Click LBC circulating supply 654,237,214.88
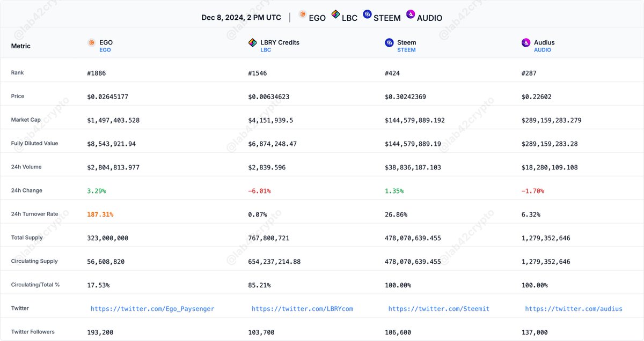 click(274, 262)
